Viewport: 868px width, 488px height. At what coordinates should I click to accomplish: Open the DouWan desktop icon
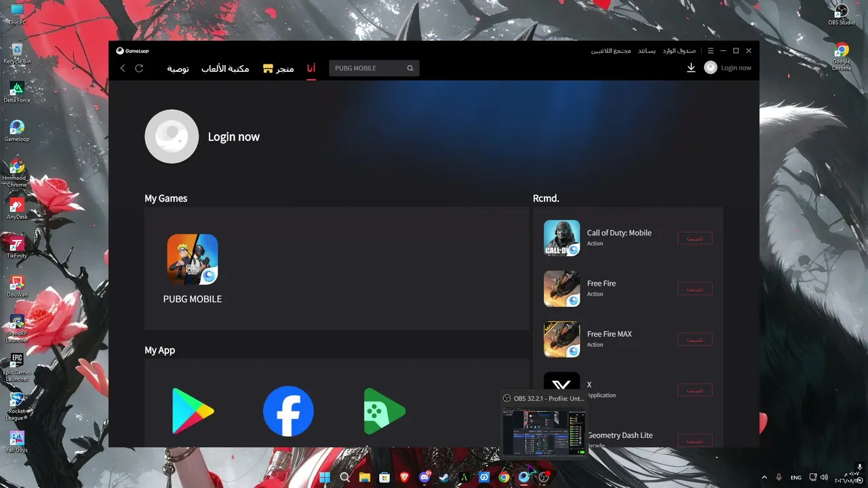click(17, 287)
